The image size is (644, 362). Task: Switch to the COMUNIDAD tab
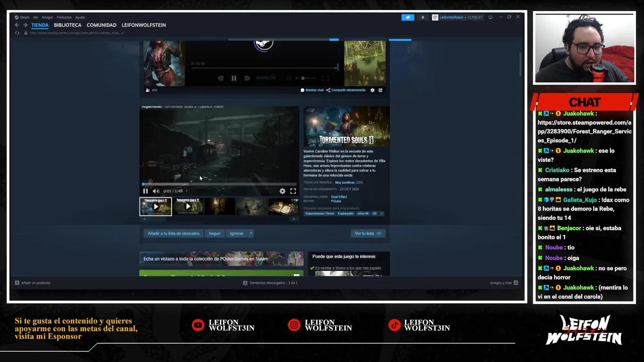tap(101, 25)
